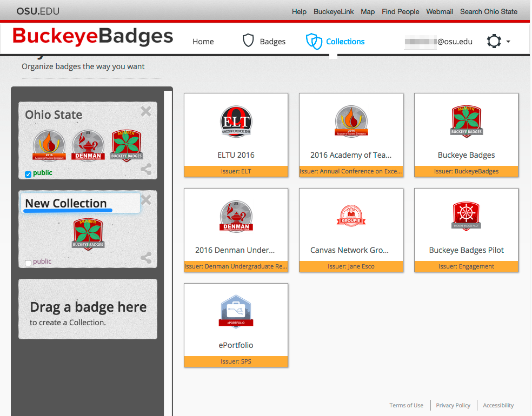532x416 pixels.
Task: Click 'Issuer: SPS' label
Action: (x=236, y=361)
